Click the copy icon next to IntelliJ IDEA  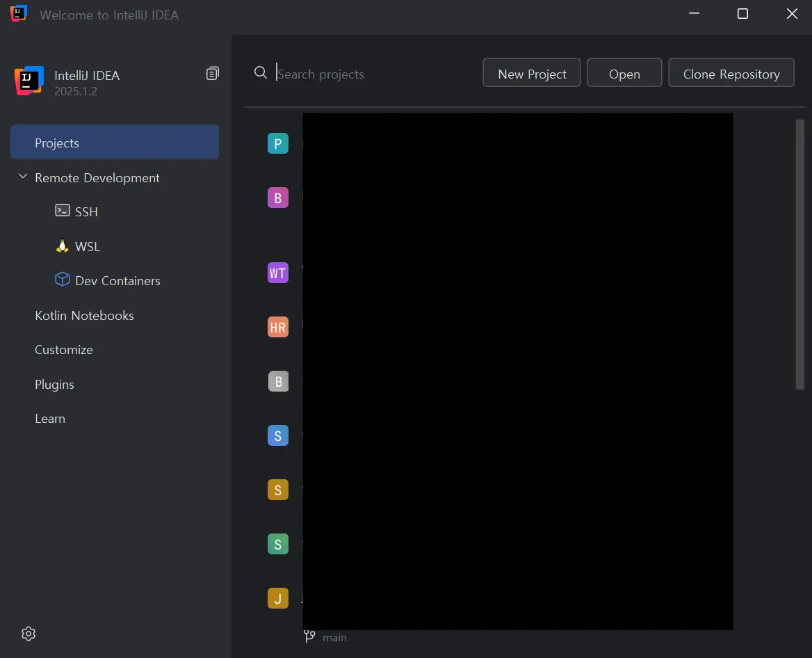[x=212, y=74]
